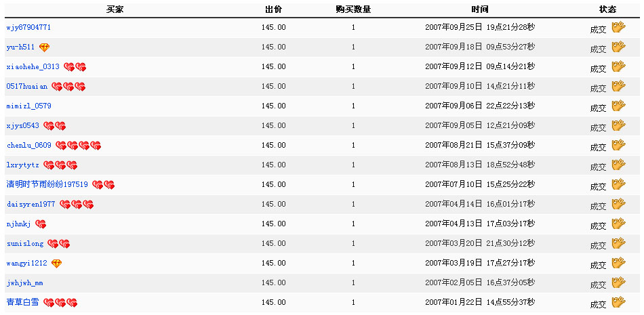
Task: Click the hearts beside daisyren1977
Action: [77, 205]
